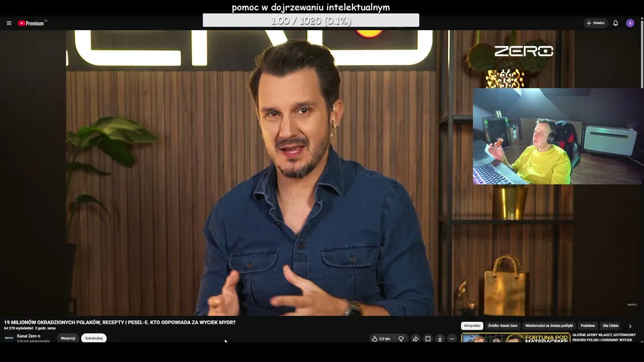
Task: Subscribe using the Subskrybuj button
Action: [94, 338]
